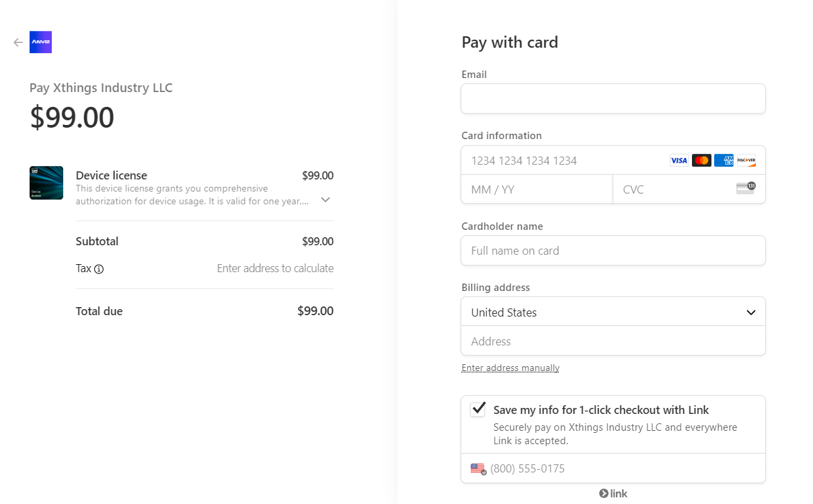This screenshot has height=504, width=813.
Task: Click the MM / YY expiry field
Action: coord(537,190)
